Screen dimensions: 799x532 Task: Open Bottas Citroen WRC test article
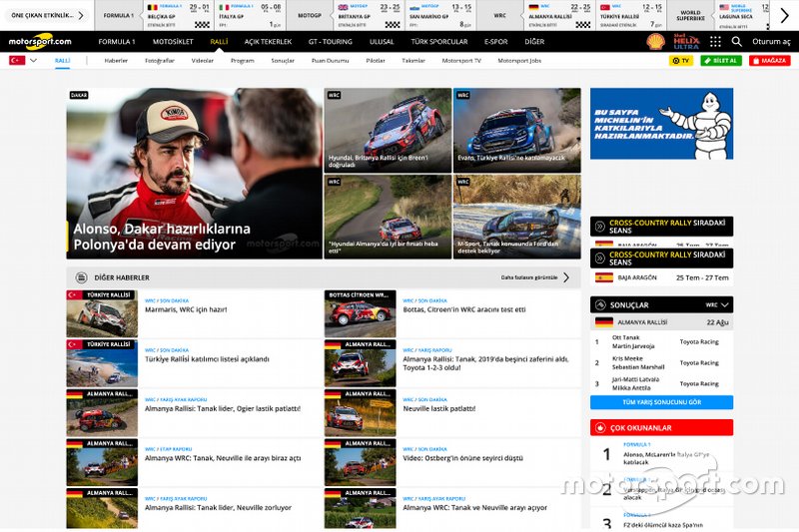pyautogui.click(x=464, y=309)
